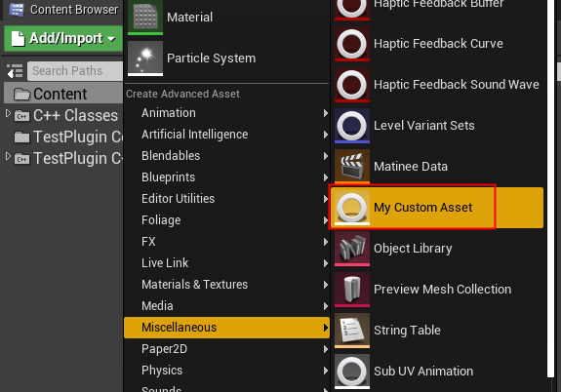Screen dimensions: 561x392
Task: Click the Level Variant Sets icon
Action: (x=352, y=126)
